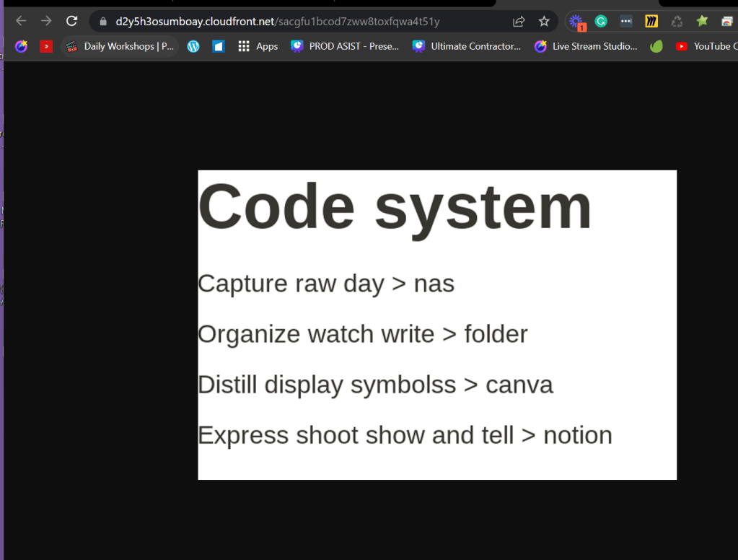This screenshot has width=738, height=560.
Task: Open the green leaf bookmark icon
Action: point(656,46)
